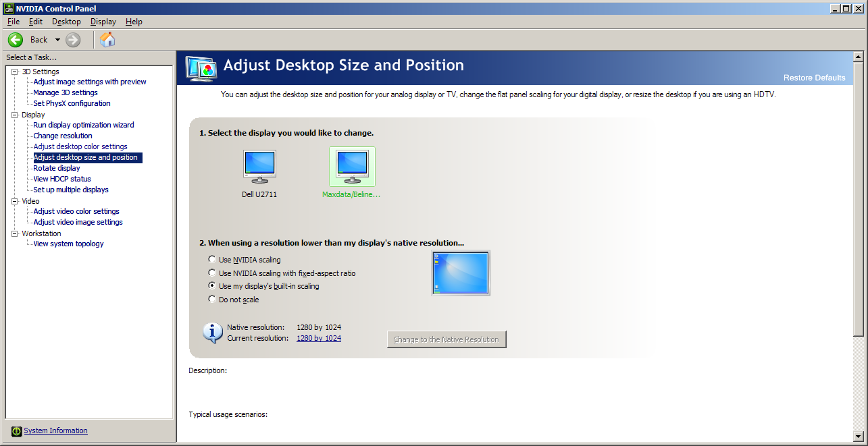The height and width of the screenshot is (446, 868).
Task: Open Rotate display task
Action: point(57,168)
